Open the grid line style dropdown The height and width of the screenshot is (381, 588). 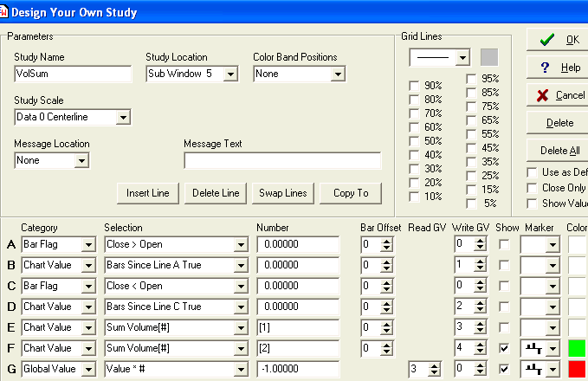click(462, 57)
